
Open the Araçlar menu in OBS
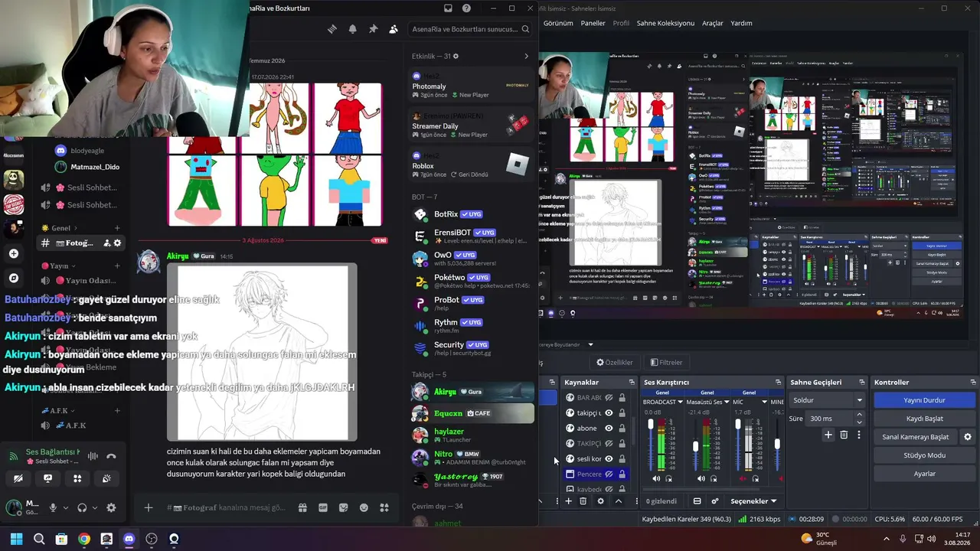pyautogui.click(x=713, y=23)
